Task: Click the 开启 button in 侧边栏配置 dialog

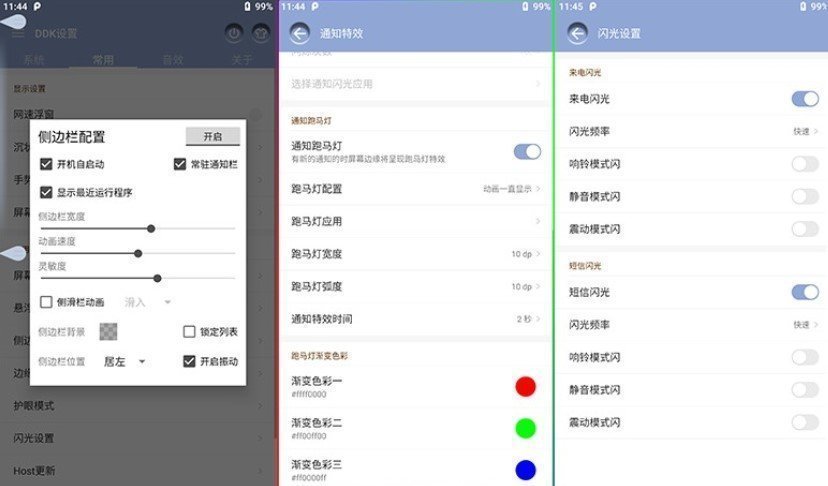Action: [x=213, y=136]
